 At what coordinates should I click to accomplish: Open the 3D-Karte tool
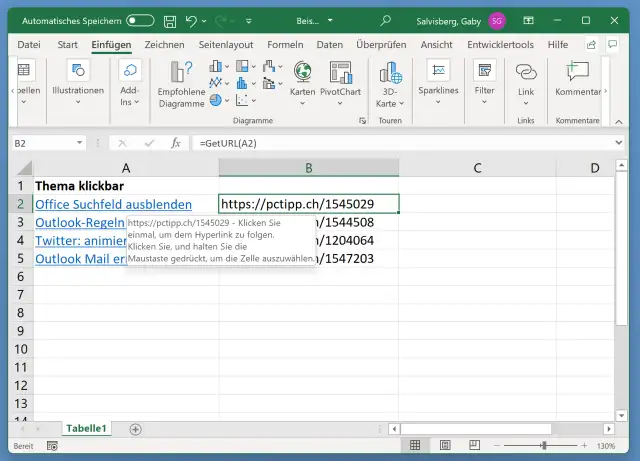[x=389, y=82]
